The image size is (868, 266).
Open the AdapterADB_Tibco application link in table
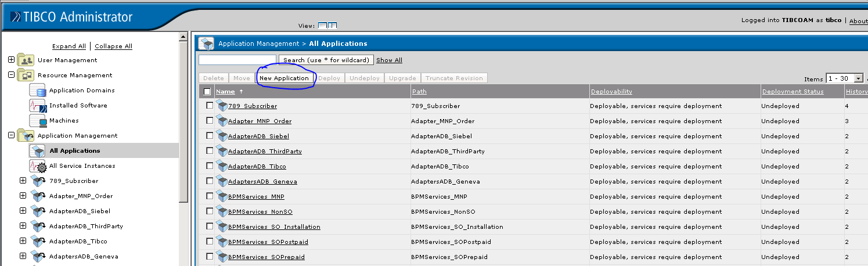point(257,167)
